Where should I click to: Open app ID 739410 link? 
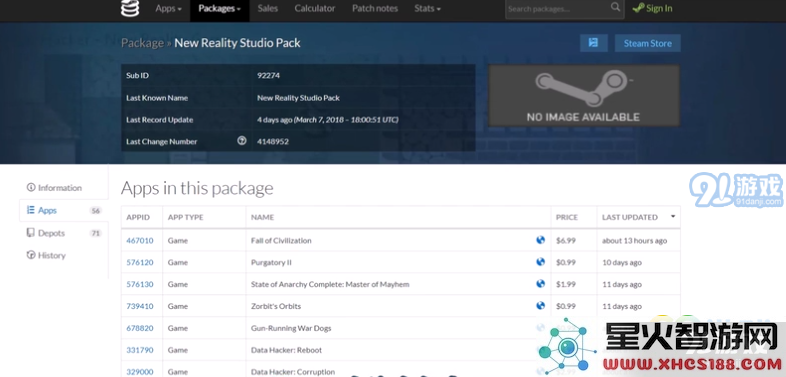tap(140, 306)
